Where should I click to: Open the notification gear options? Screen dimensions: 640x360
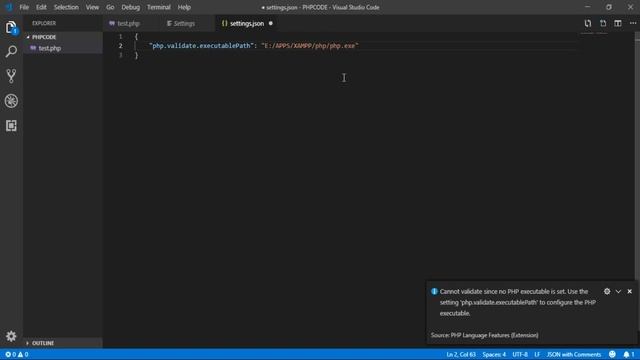click(607, 291)
